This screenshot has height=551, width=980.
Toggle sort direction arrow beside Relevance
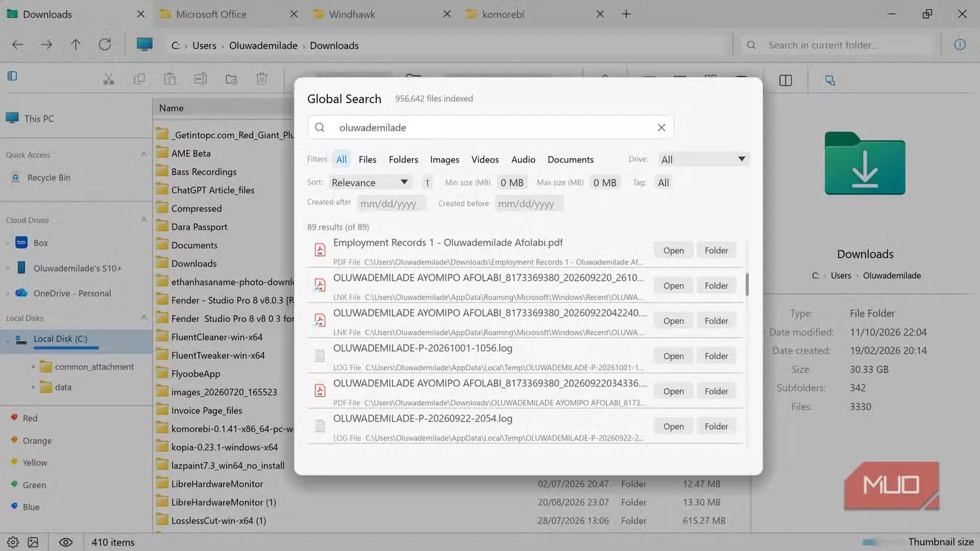(427, 183)
